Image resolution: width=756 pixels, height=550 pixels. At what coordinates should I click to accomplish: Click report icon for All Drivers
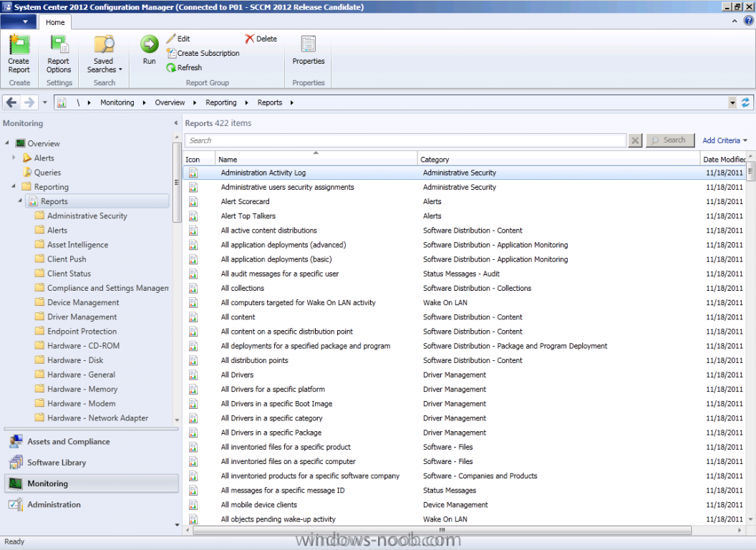193,375
